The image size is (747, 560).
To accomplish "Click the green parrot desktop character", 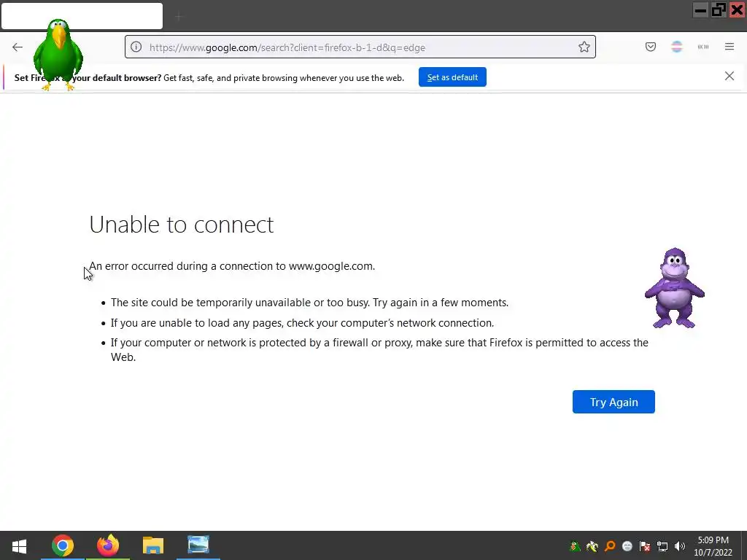I will coord(58,54).
